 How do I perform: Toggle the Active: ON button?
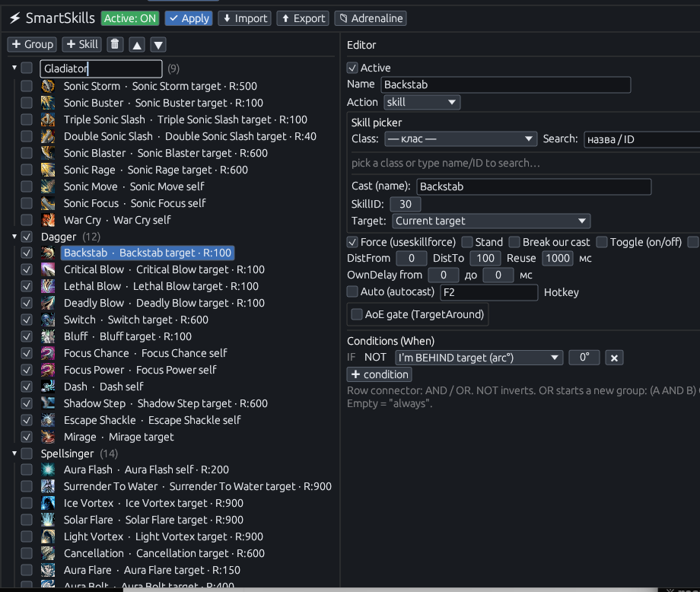[130, 18]
